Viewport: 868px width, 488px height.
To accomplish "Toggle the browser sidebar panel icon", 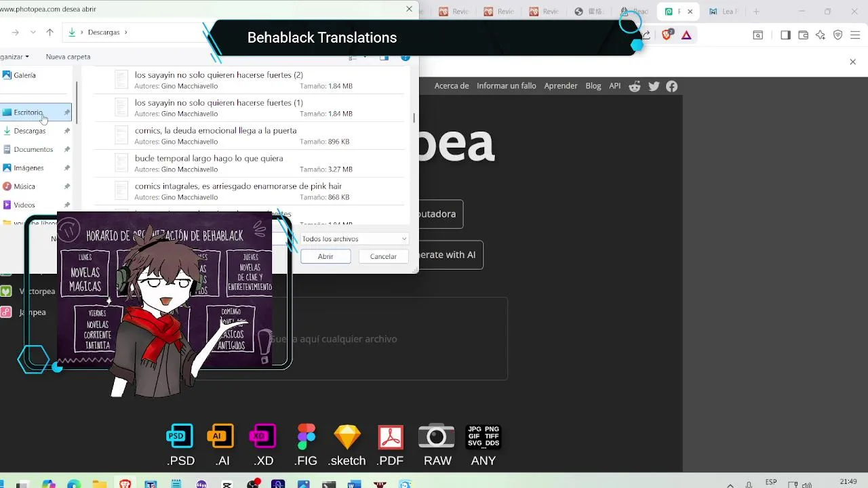I will tap(785, 35).
